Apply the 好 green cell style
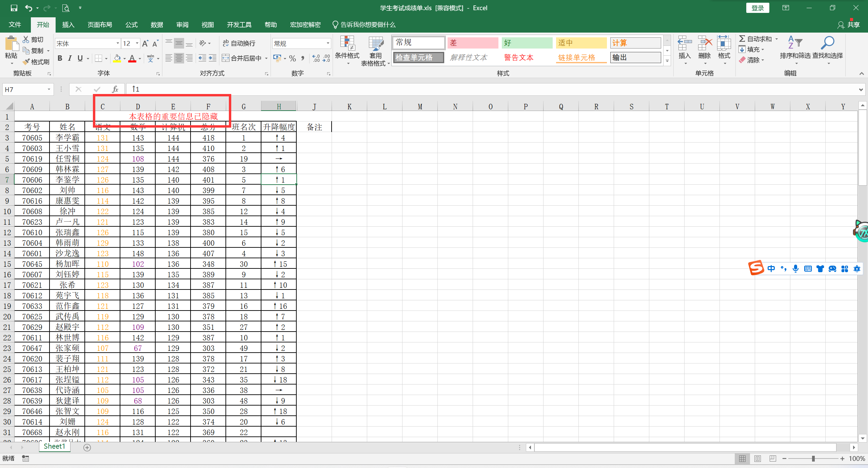This screenshot has width=868, height=468. (527, 43)
